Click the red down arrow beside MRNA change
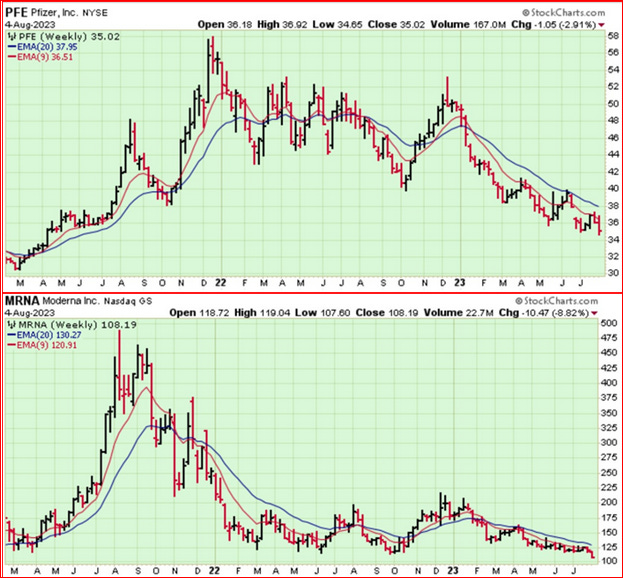 point(594,313)
